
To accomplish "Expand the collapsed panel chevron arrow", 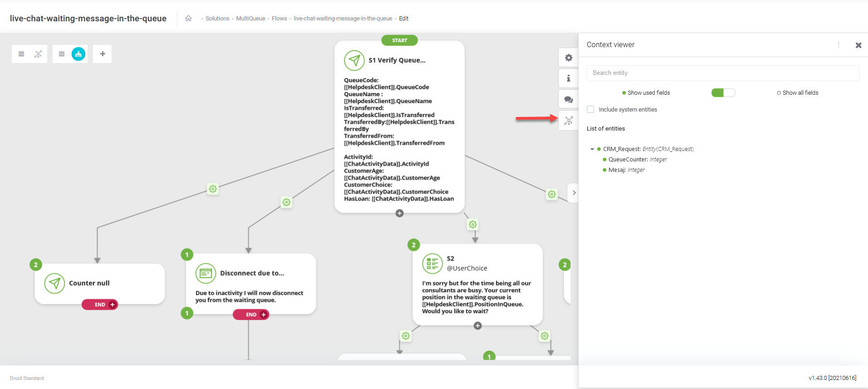I will coord(574,193).
